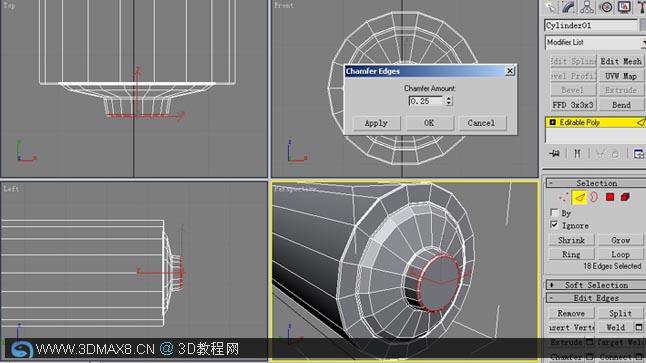Select Border sub-object mode
Image resolution: width=646 pixels, height=363 pixels.
click(594, 197)
